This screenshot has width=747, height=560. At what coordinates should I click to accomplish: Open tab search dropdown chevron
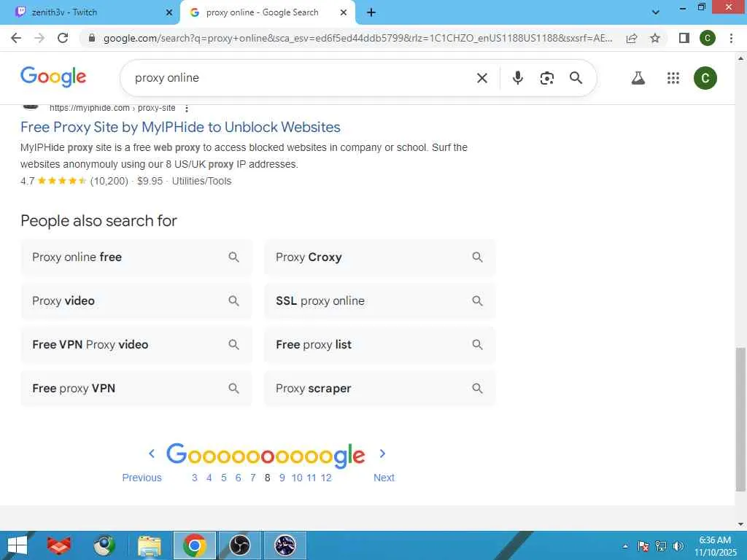(656, 12)
